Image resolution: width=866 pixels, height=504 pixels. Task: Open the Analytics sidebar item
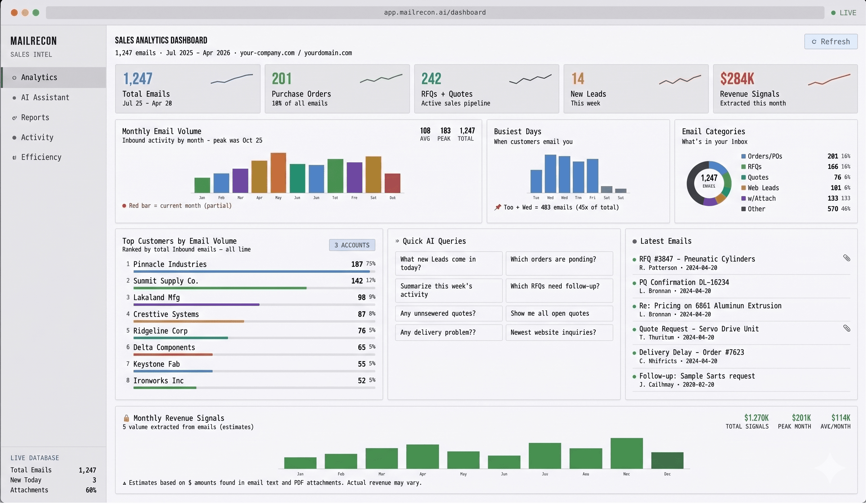[54, 78]
